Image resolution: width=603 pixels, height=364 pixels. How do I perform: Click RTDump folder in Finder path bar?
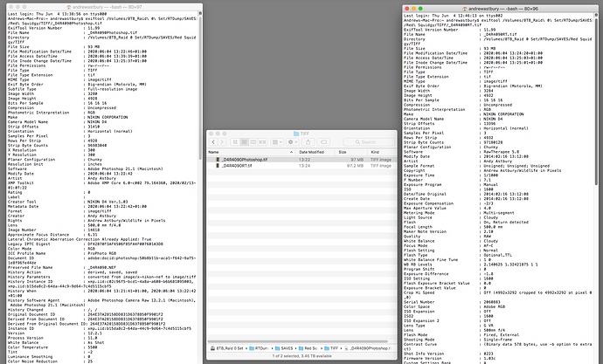point(259,348)
